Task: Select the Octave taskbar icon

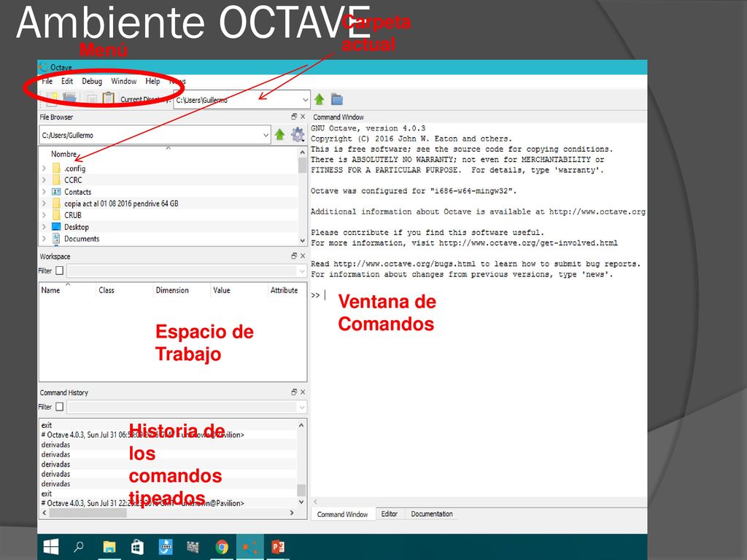Action: coord(249,547)
